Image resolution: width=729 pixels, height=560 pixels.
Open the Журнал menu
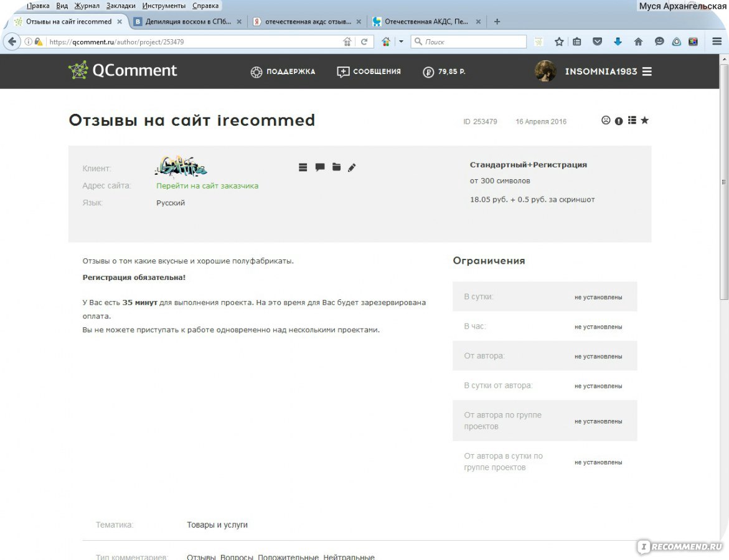[x=87, y=6]
